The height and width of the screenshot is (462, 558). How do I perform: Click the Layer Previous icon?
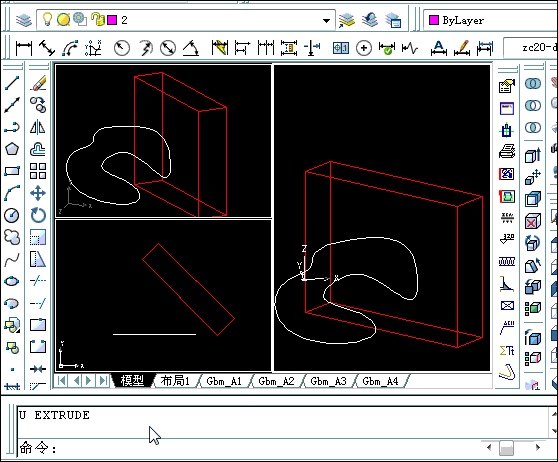[370, 20]
